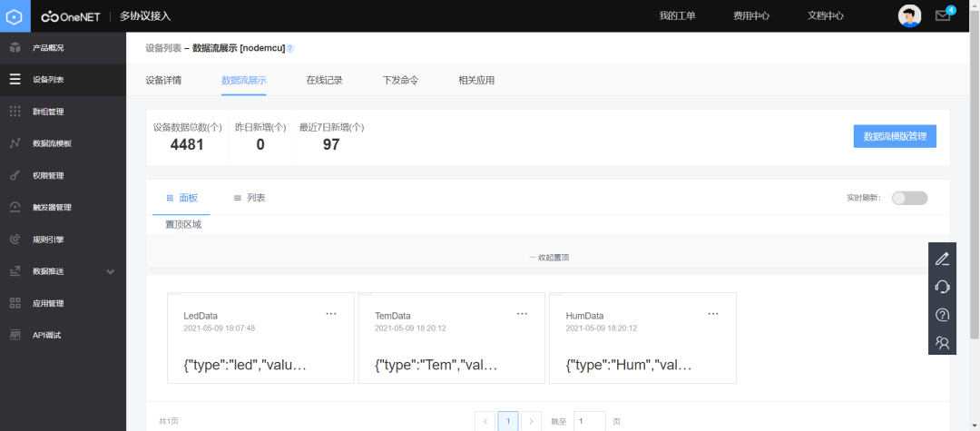Go to next page arrow
The width and height of the screenshot is (980, 431).
tap(531, 422)
